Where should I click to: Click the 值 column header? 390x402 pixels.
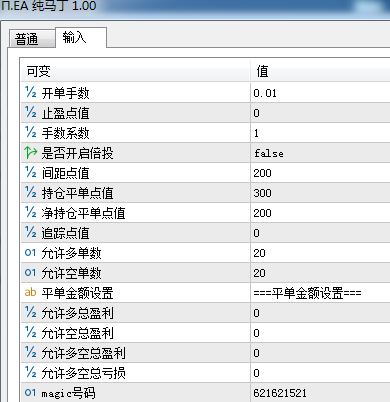[x=321, y=71]
